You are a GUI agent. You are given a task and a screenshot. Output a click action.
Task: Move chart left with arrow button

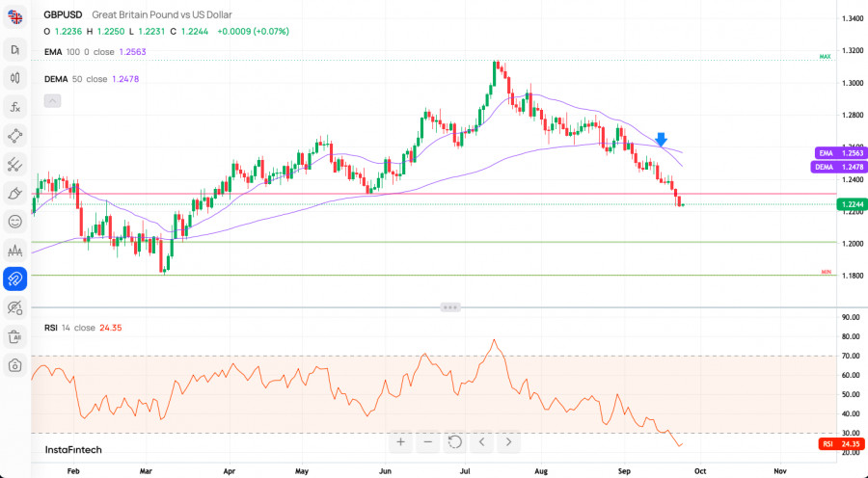481,442
